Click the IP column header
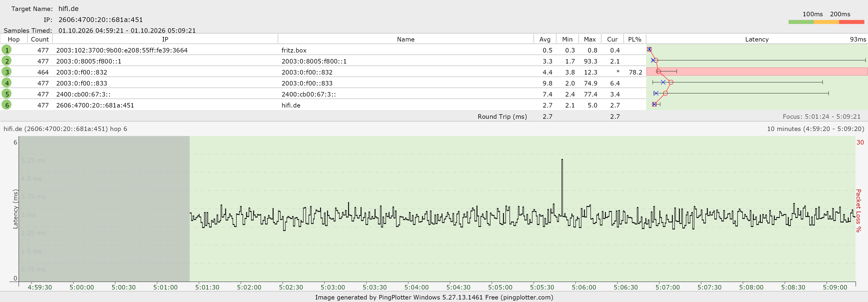This screenshot has width=868, height=302. (165, 39)
